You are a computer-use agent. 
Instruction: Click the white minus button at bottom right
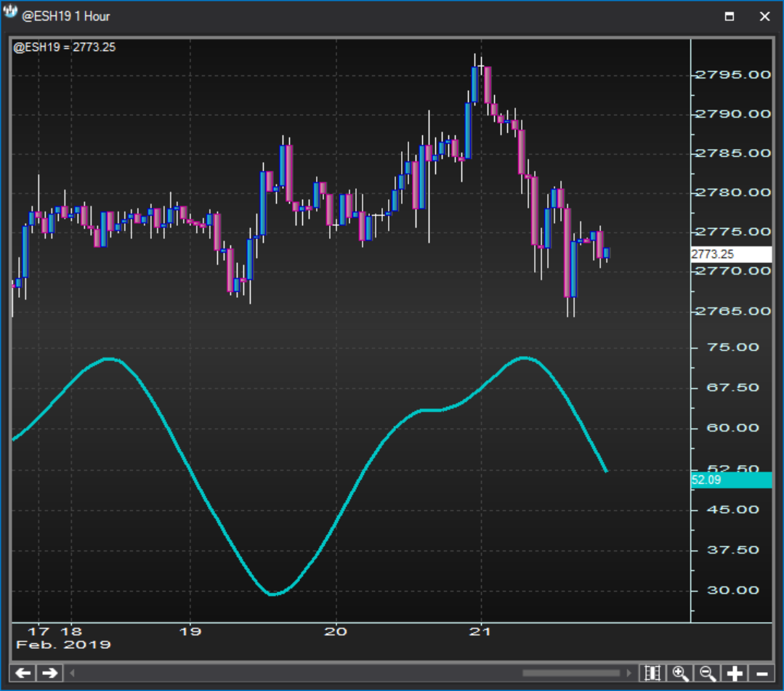(x=761, y=673)
